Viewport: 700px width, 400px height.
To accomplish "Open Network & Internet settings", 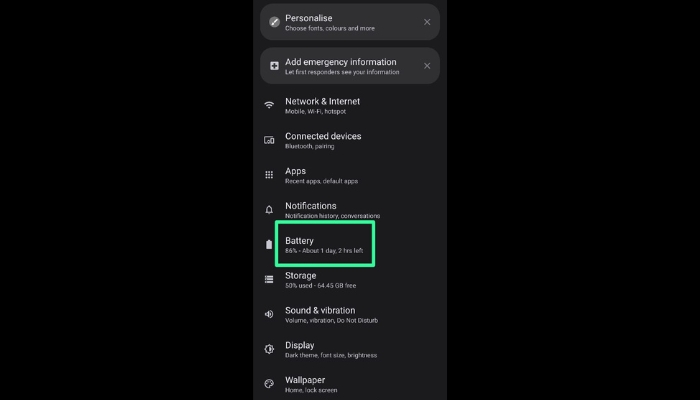I will click(350, 105).
